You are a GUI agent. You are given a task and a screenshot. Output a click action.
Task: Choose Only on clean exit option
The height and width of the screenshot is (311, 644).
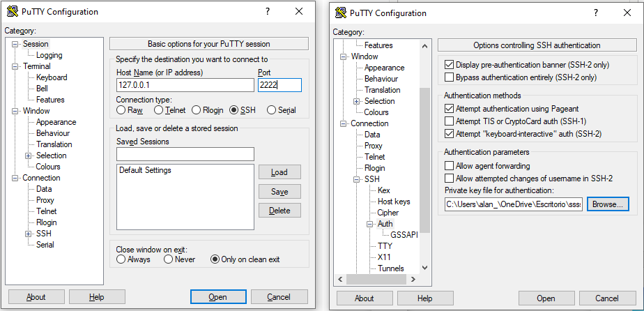pyautogui.click(x=215, y=259)
